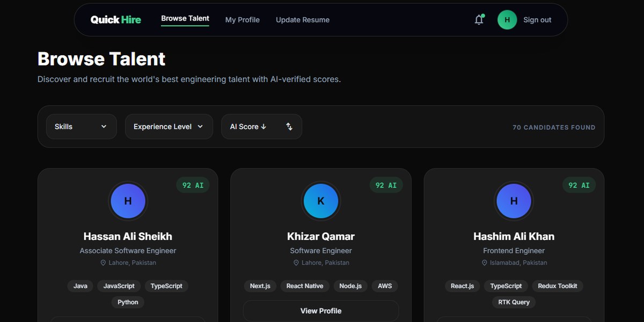This screenshot has width=644, height=322.
Task: Click the name Khizar Qamar
Action: (x=321, y=236)
